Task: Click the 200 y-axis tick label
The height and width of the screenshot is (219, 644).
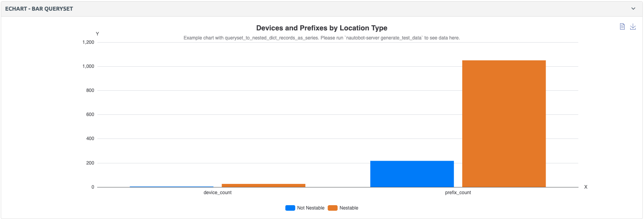Action: (x=90, y=163)
